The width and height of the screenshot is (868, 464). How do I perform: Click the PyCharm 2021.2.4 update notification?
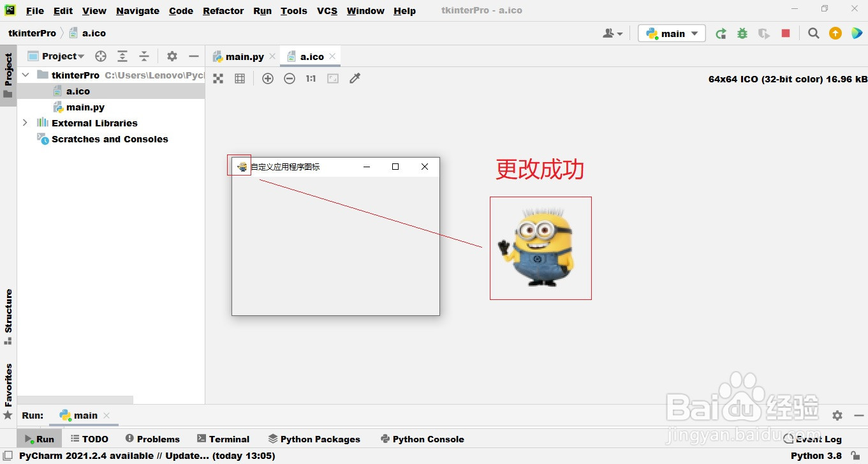[x=147, y=456]
